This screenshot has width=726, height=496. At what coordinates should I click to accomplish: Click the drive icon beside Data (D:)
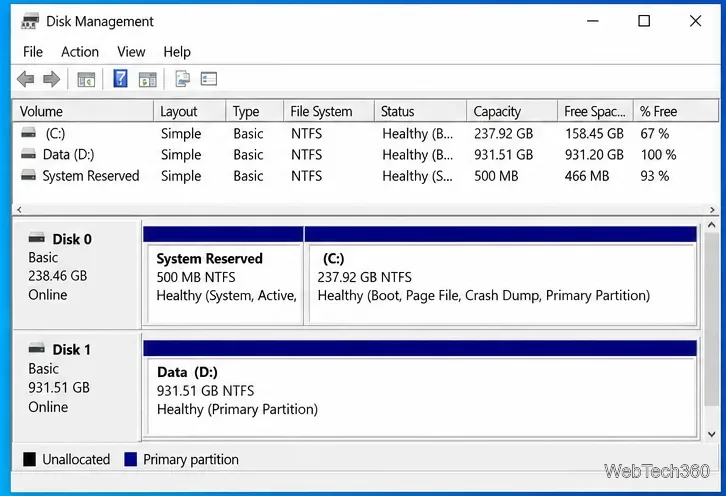coord(29,154)
